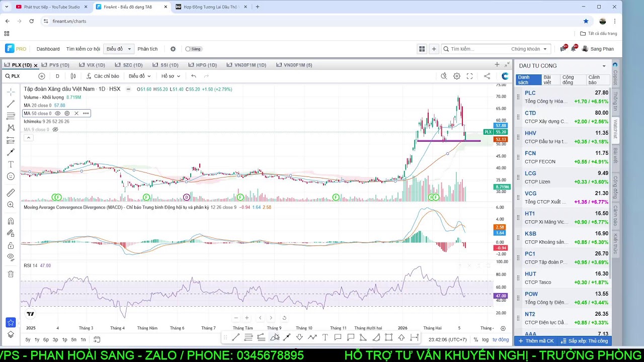Open chart settings gear in chart toolbar
Viewport: 644px width, 362px height.
click(457, 76)
